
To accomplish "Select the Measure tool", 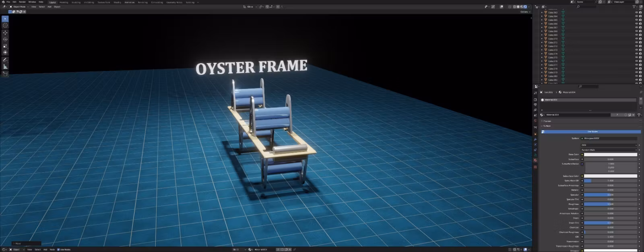I will click(x=5, y=66).
